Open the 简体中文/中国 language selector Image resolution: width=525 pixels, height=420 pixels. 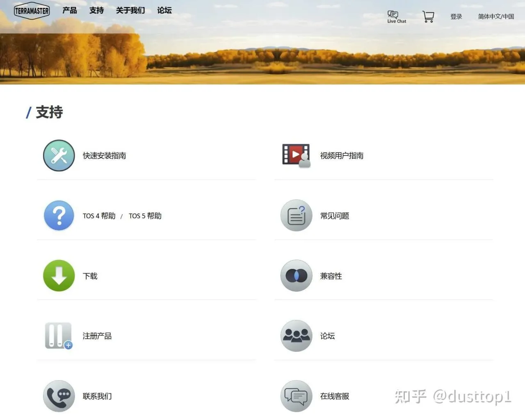click(x=496, y=16)
